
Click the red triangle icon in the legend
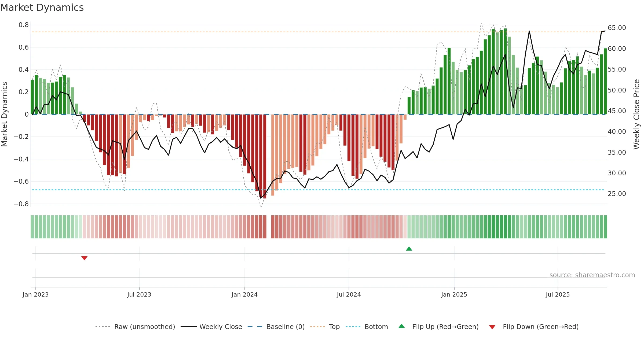click(x=492, y=327)
